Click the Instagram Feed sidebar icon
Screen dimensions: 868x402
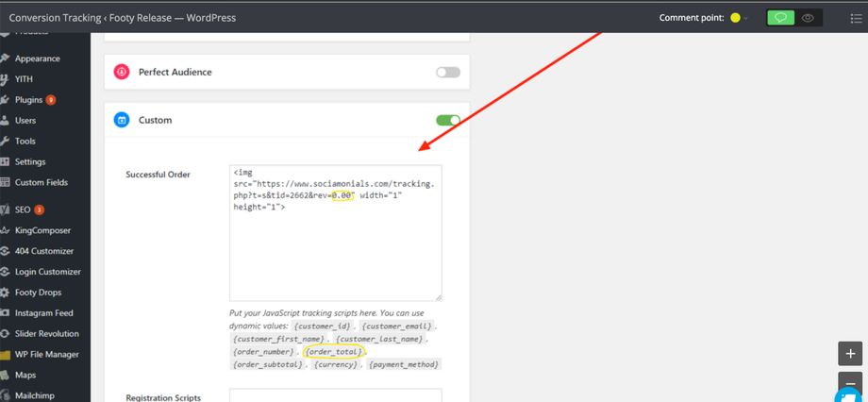pyautogui.click(x=5, y=313)
